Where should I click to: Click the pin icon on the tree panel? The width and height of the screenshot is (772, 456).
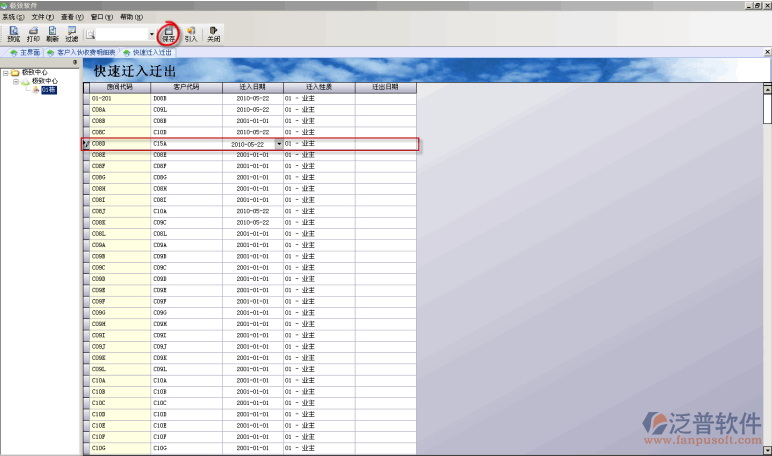tap(75, 62)
